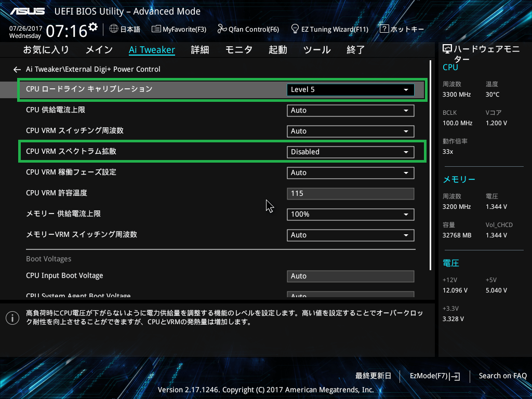Click memory capacity 32768 MB value

457,235
